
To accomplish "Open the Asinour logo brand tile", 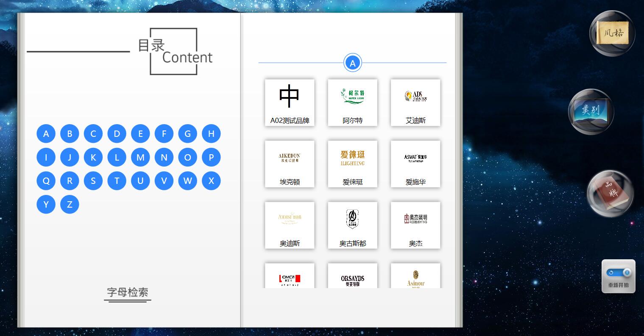I will pos(415,276).
